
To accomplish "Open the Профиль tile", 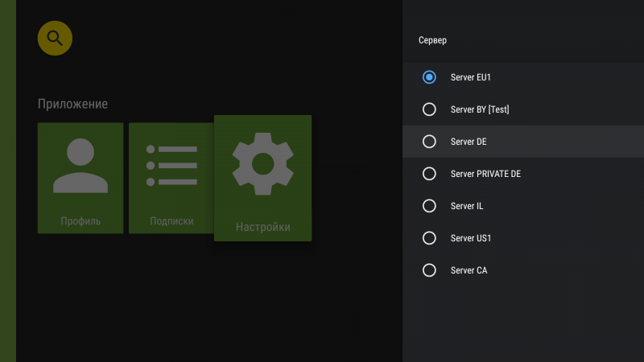I will pyautogui.click(x=80, y=178).
